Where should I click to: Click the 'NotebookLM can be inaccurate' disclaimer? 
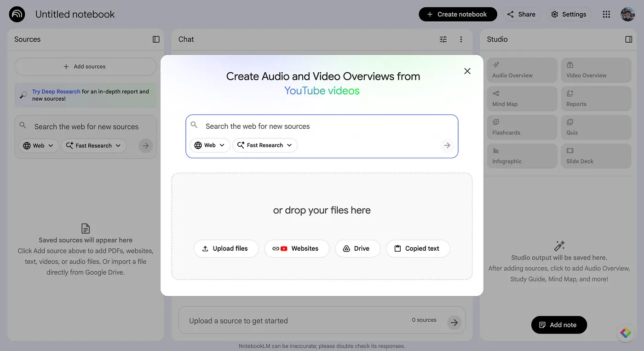pos(322,346)
